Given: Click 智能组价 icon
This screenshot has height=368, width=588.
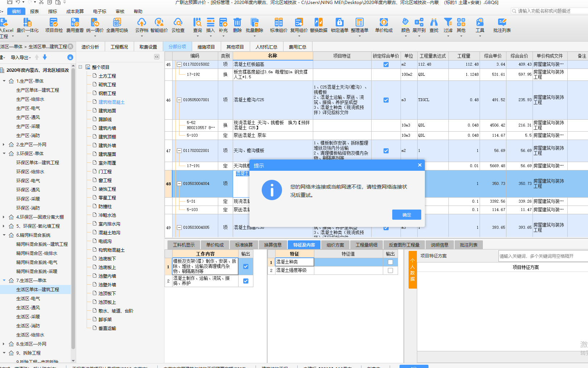Looking at the screenshot, I should click(x=159, y=25).
